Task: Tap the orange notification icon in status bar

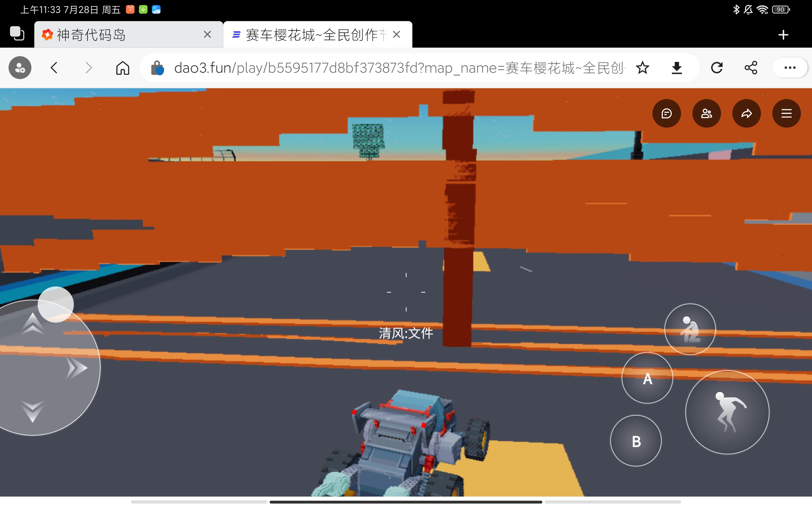Action: tap(130, 10)
